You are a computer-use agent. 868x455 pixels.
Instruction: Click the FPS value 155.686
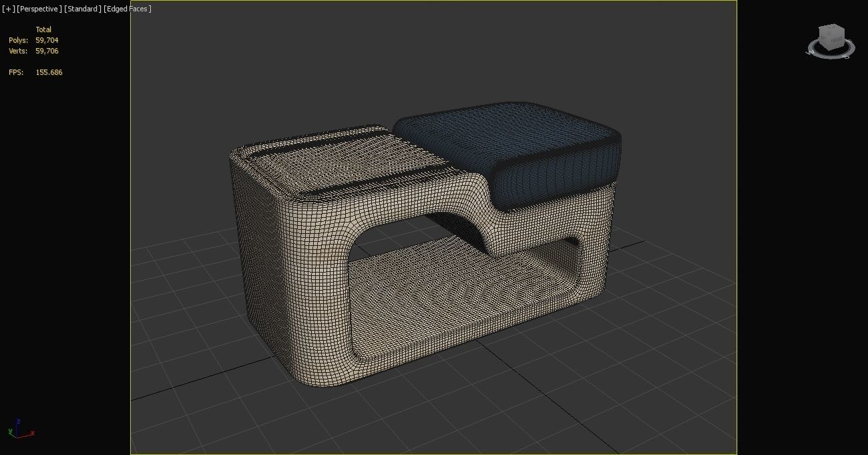pos(49,72)
